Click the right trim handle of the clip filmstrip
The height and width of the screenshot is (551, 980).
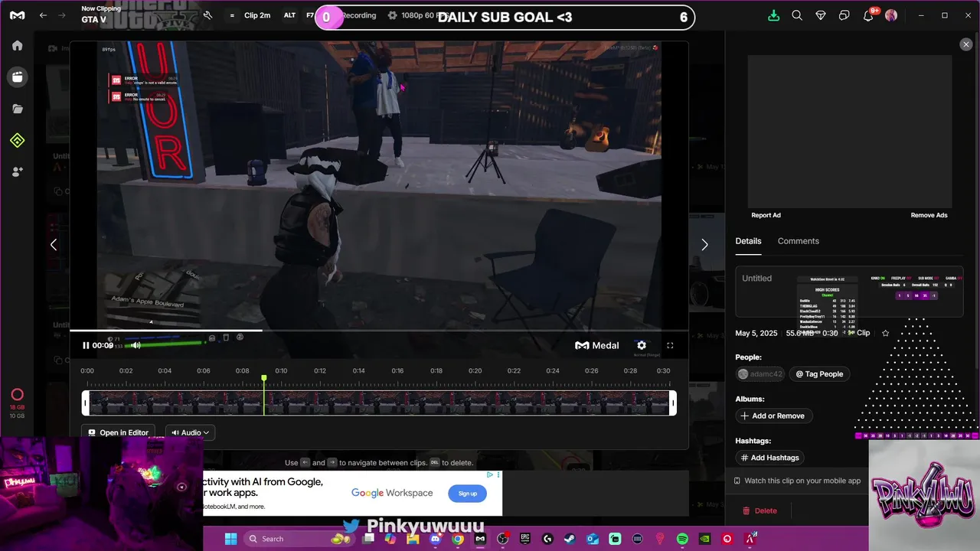(673, 403)
